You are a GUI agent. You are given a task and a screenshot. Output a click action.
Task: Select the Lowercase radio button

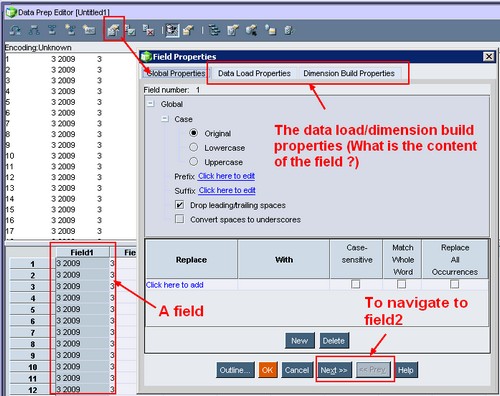(x=193, y=147)
